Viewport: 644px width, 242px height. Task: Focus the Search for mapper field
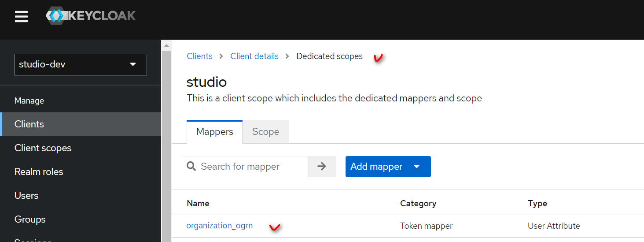[251, 167]
